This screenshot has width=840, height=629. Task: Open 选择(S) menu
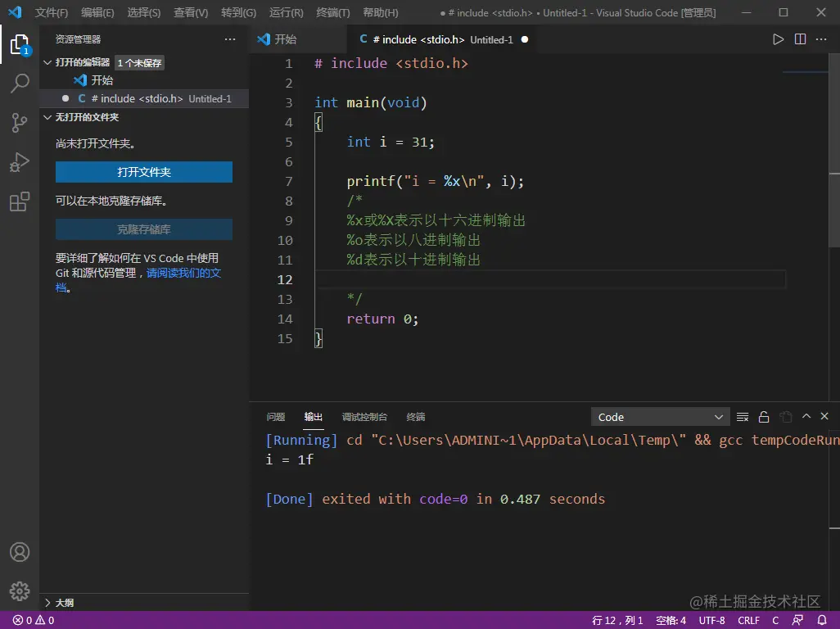(143, 12)
